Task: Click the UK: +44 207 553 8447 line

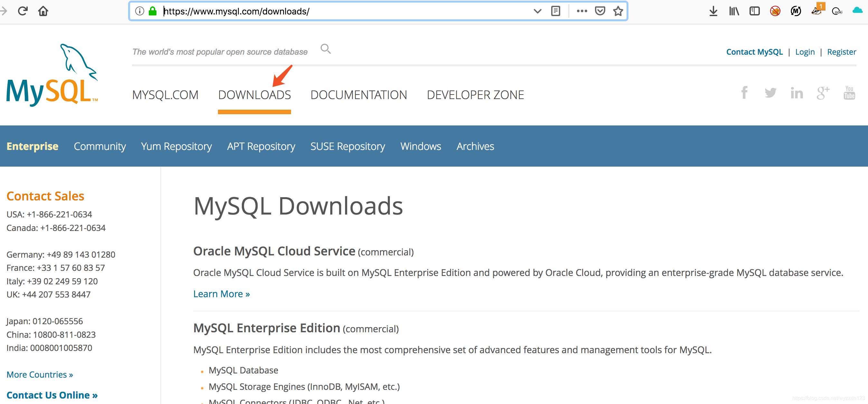Action: (49, 294)
